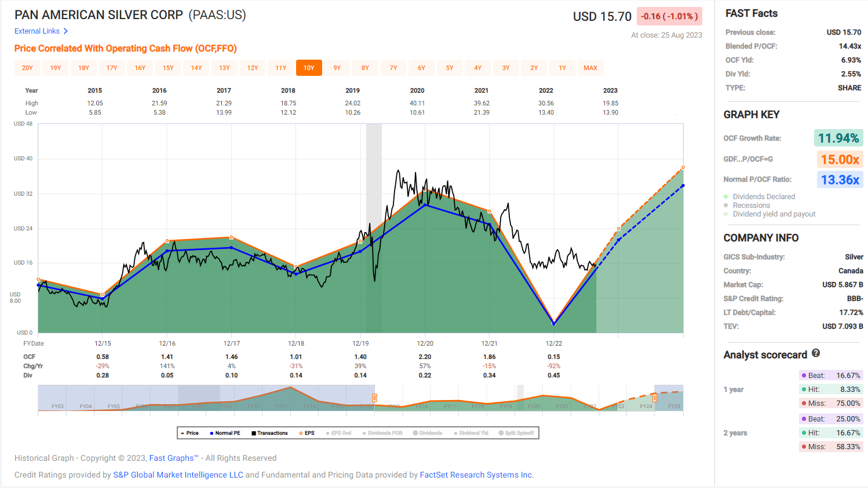Click the OCF Growth Rate 11.94% swatch
The width and height of the screenshot is (868, 488).
(x=838, y=138)
